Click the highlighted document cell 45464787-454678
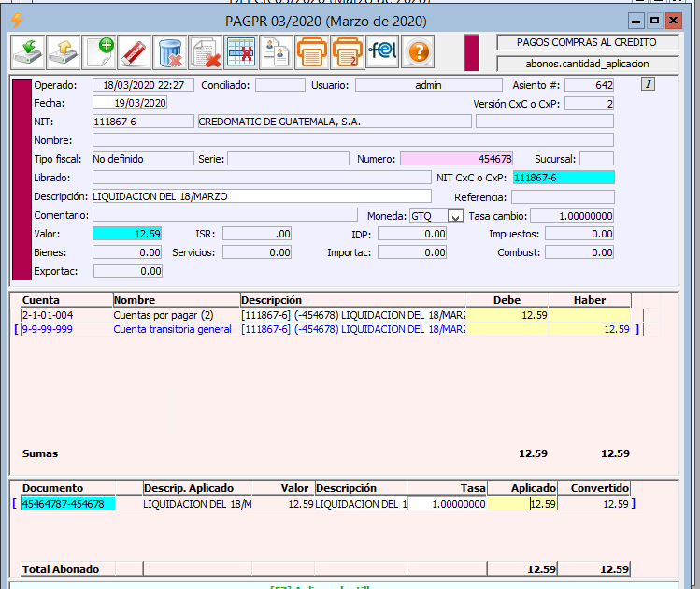This screenshot has width=700, height=589. click(x=68, y=504)
